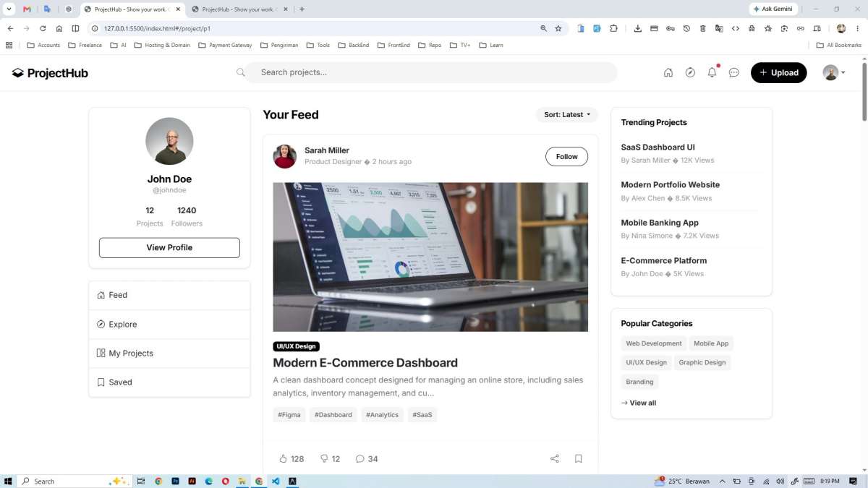Select the Web Development category tag
This screenshot has height=488, width=868.
point(654,343)
